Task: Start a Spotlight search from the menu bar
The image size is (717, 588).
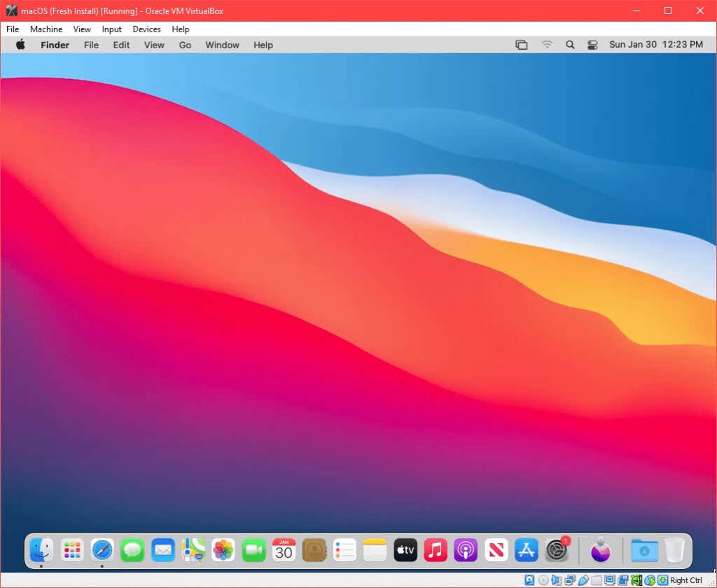Action: (x=569, y=44)
